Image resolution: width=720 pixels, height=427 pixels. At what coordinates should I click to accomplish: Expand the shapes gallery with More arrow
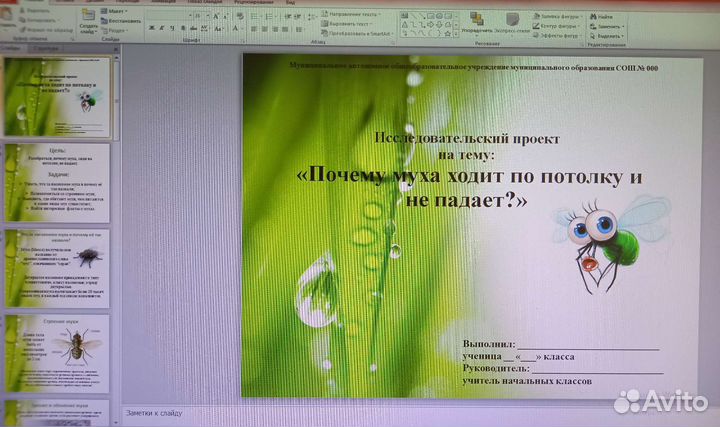[x=456, y=34]
